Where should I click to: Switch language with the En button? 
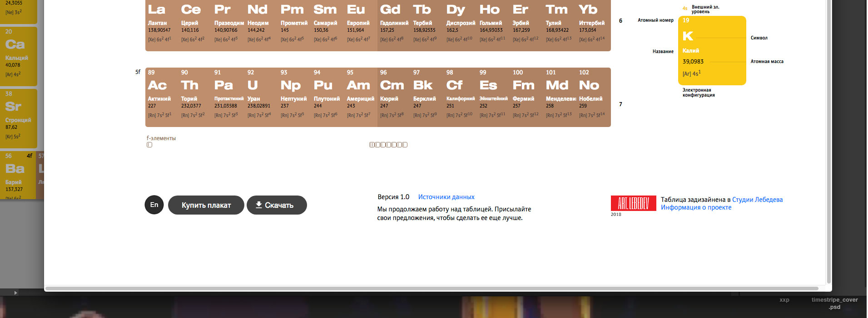click(x=154, y=205)
